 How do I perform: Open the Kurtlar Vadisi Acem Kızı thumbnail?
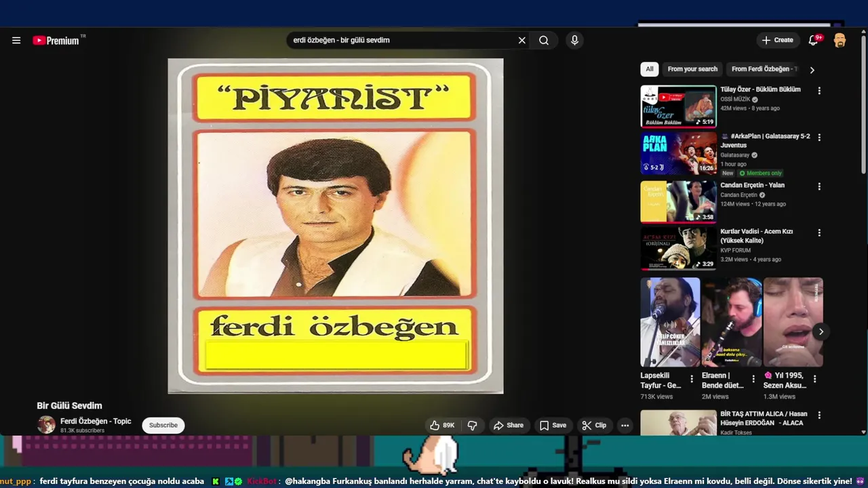(678, 248)
